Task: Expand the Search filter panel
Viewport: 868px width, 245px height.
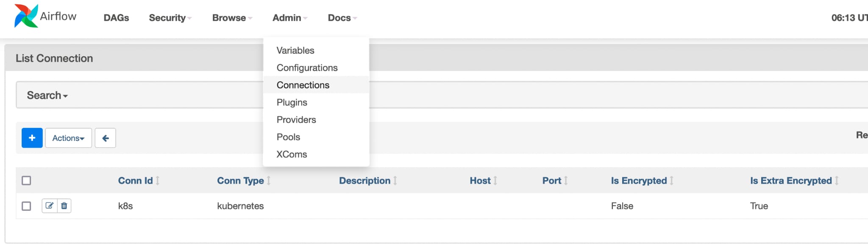Action: (x=47, y=95)
